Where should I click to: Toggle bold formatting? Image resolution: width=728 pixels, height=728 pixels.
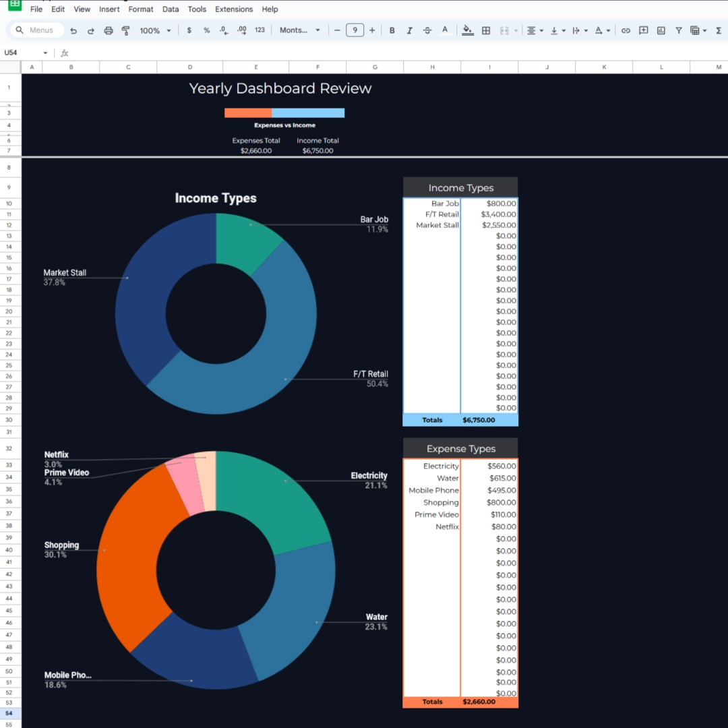(x=392, y=30)
